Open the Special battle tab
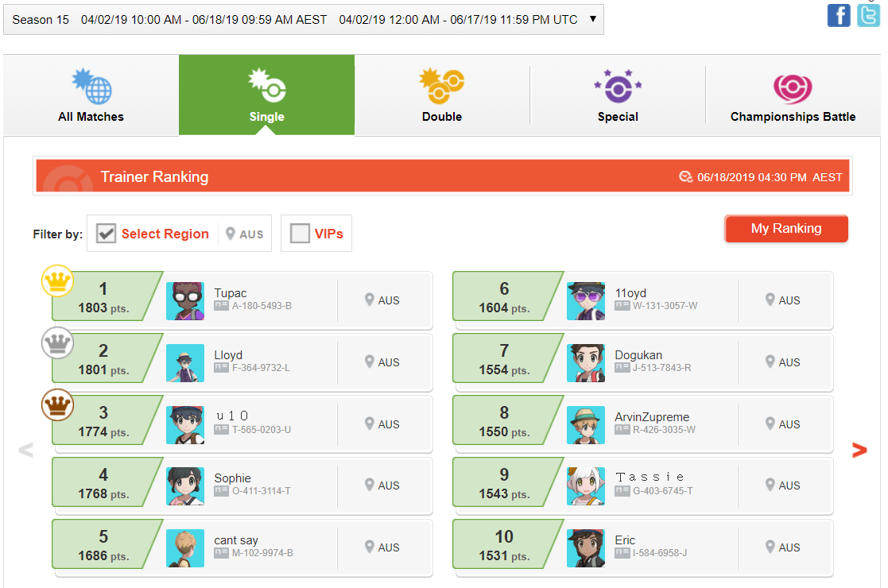 pyautogui.click(x=618, y=95)
